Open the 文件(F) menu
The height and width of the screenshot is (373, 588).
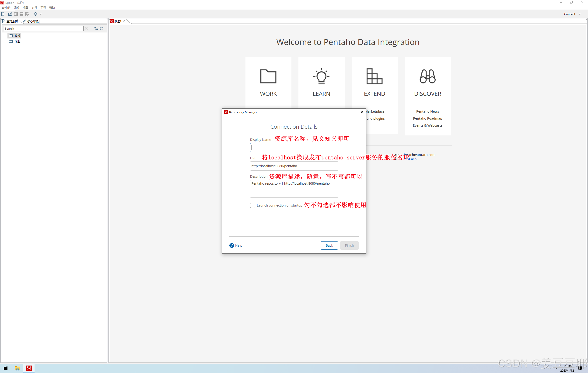(6, 7)
